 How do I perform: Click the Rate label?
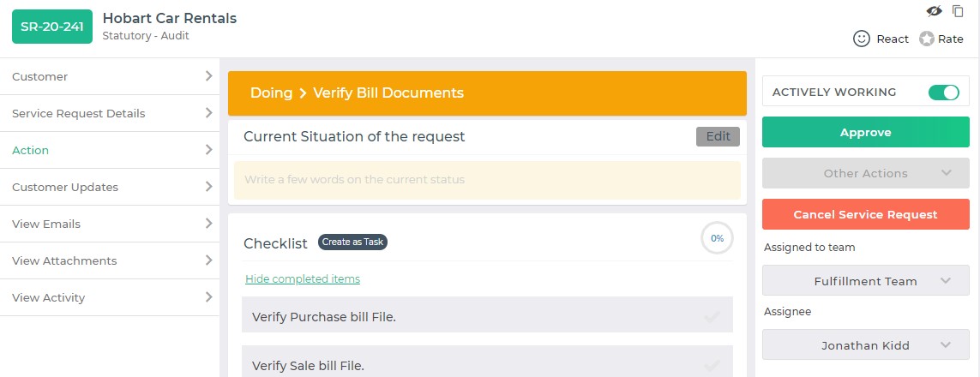click(x=951, y=39)
